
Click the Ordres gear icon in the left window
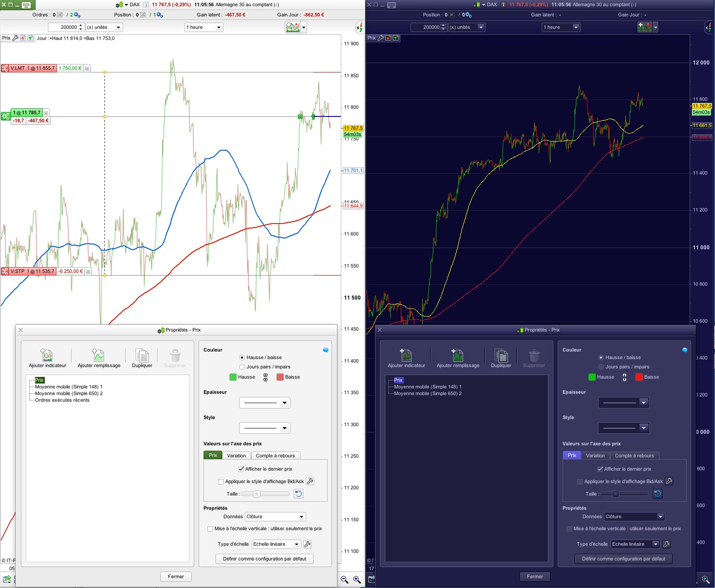(x=77, y=15)
